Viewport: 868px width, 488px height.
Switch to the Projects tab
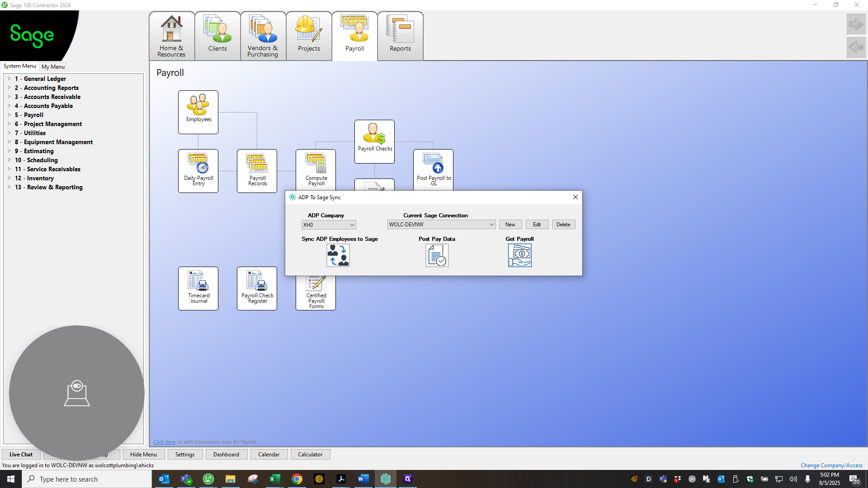pyautogui.click(x=309, y=36)
